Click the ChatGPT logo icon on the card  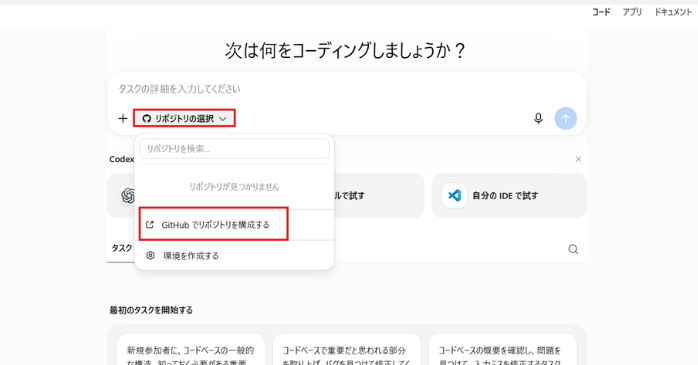click(x=128, y=195)
